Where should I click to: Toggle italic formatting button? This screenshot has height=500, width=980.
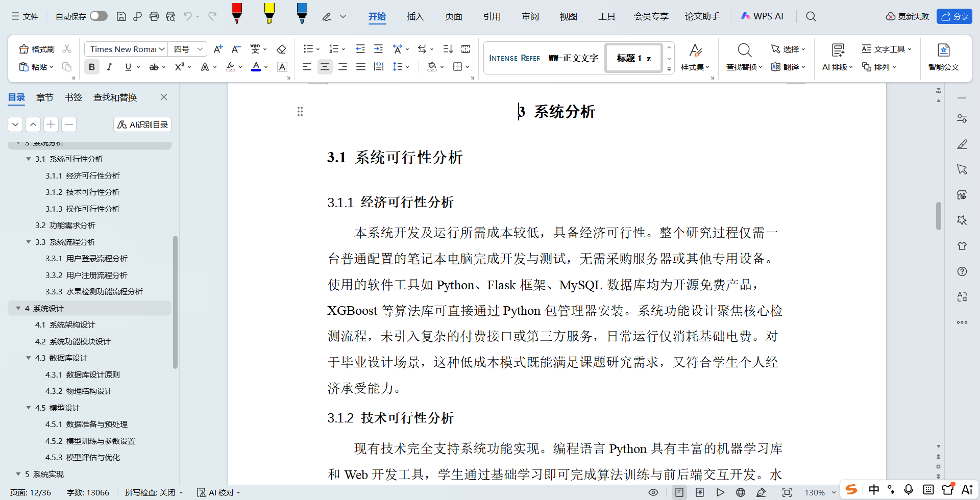[109, 67]
